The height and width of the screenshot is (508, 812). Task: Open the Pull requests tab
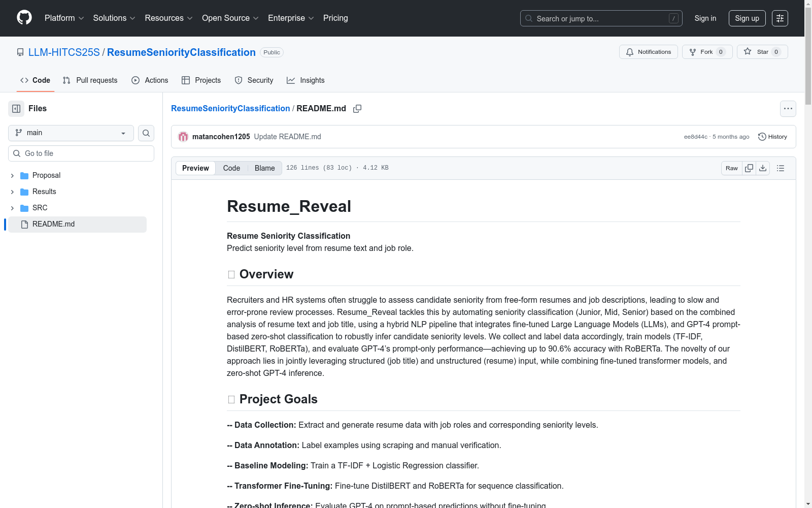pyautogui.click(x=90, y=80)
